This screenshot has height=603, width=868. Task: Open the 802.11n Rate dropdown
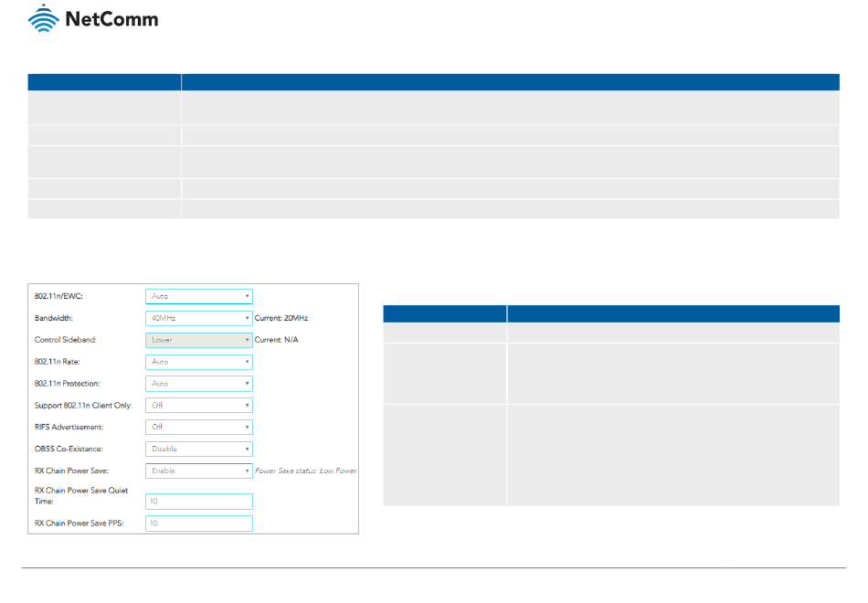click(x=199, y=362)
